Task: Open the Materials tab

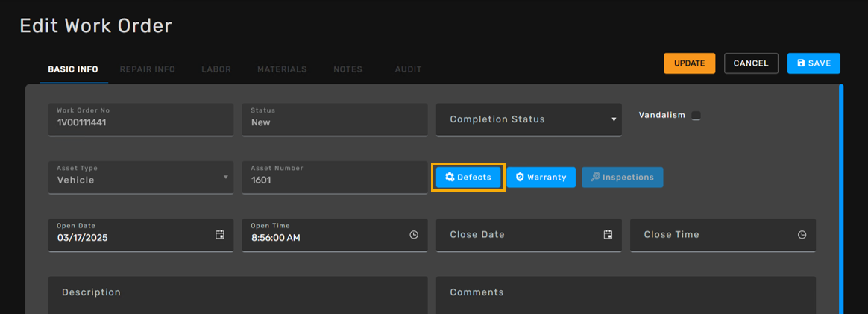Action: coord(282,69)
